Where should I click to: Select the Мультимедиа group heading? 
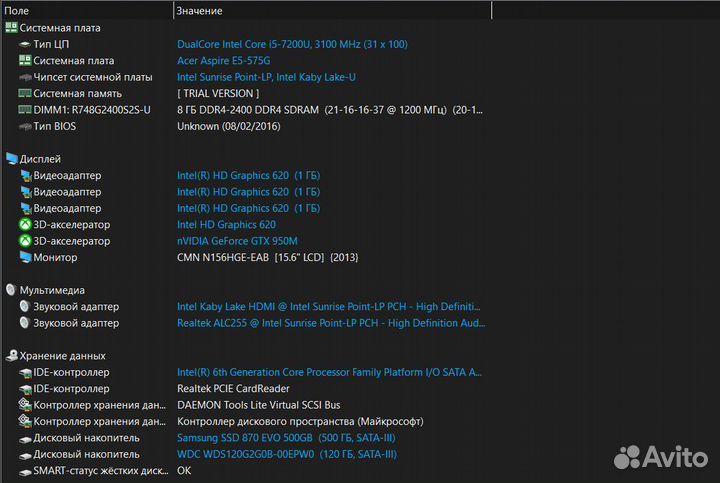[52, 290]
